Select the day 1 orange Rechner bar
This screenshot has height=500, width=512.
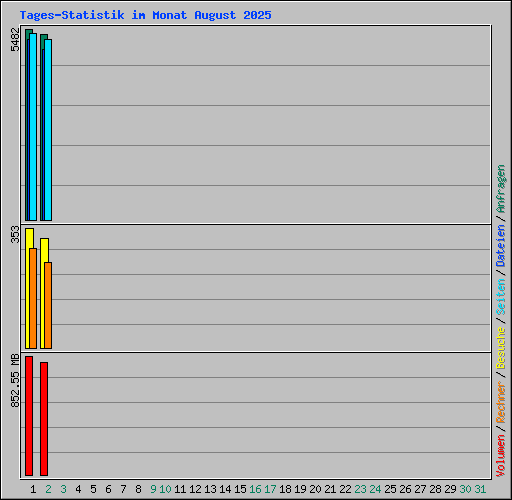[x=33, y=299]
